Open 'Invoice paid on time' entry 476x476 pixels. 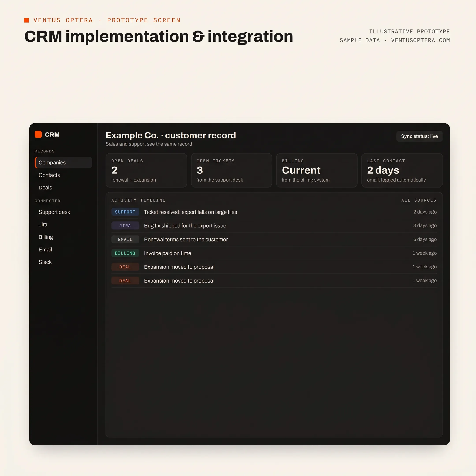(167, 253)
